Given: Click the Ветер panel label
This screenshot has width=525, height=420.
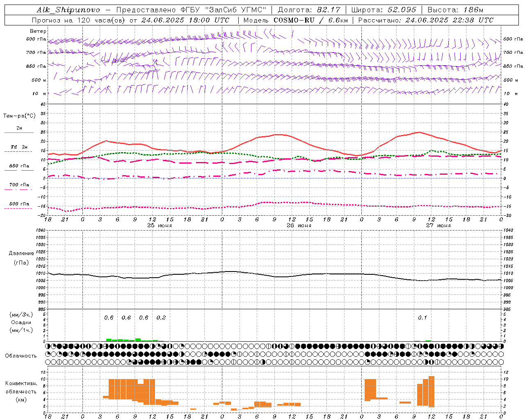Looking at the screenshot, I should tap(38, 31).
